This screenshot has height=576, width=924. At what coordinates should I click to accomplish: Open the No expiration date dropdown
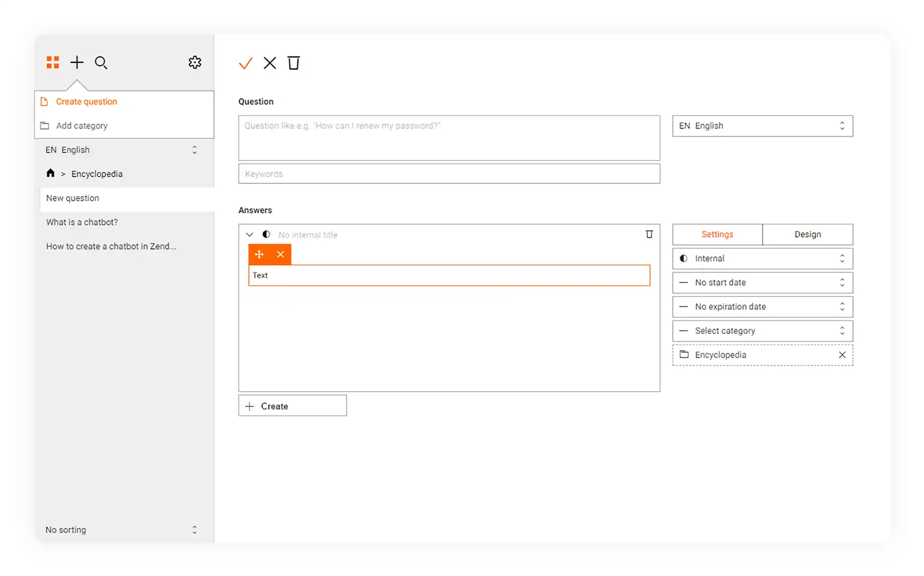point(762,307)
